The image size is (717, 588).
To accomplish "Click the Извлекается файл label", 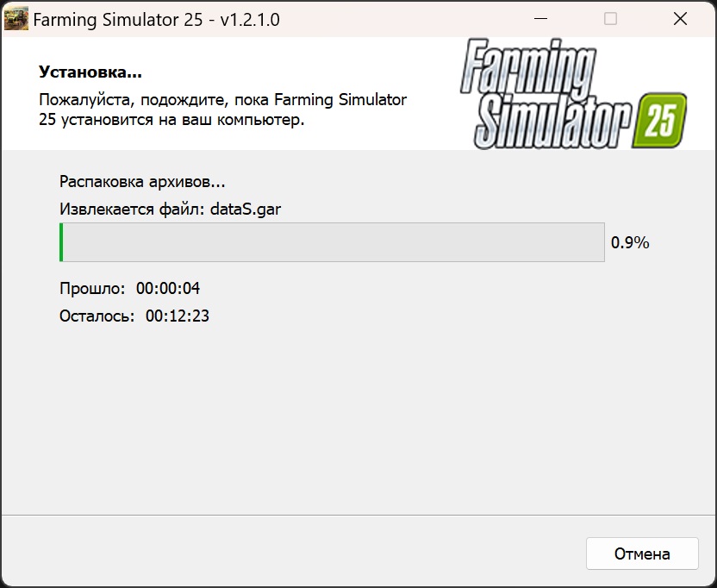I will (x=132, y=210).
